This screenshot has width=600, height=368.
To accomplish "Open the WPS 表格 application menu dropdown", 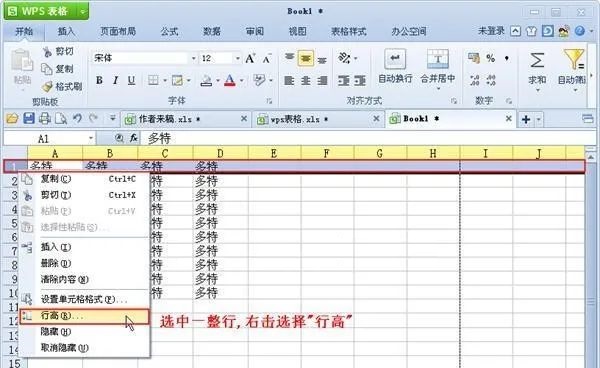I will point(83,11).
